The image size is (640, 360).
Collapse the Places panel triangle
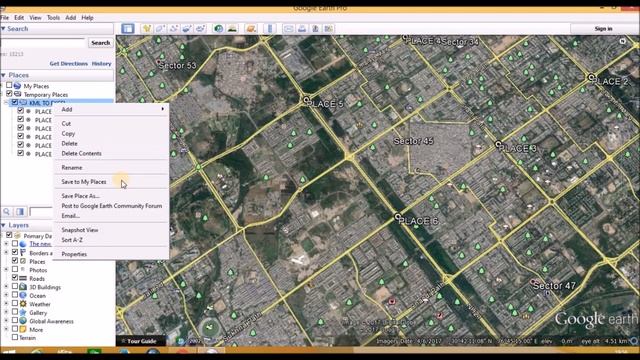click(x=3, y=75)
